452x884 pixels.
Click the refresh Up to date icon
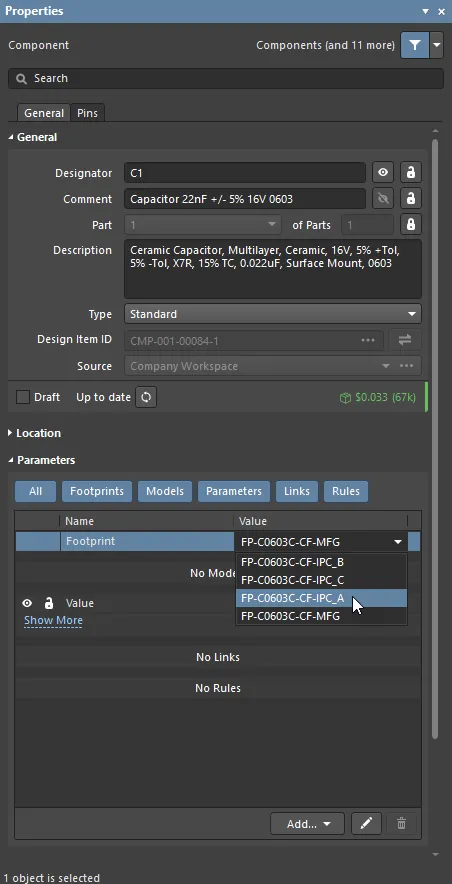click(x=146, y=397)
